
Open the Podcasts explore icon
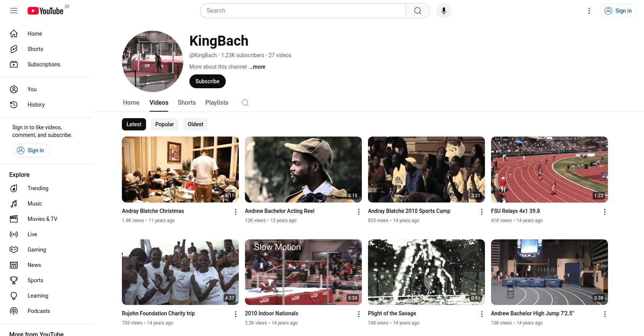(x=14, y=311)
